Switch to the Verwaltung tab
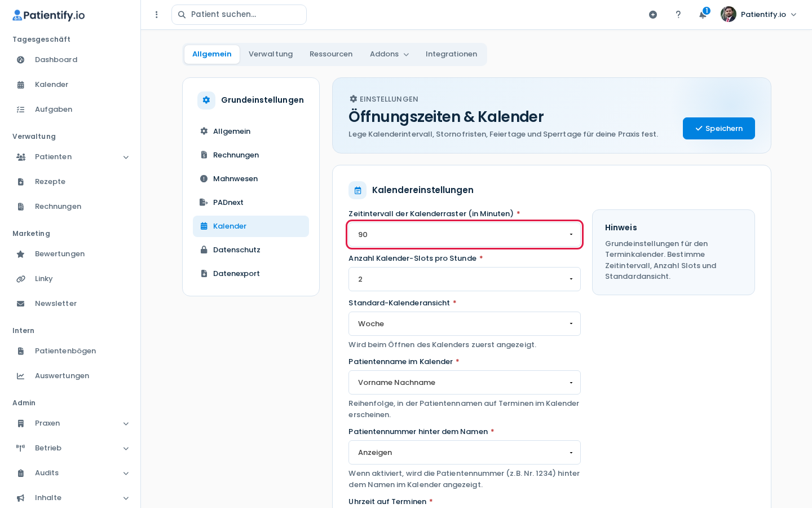The image size is (812, 508). pyautogui.click(x=271, y=54)
